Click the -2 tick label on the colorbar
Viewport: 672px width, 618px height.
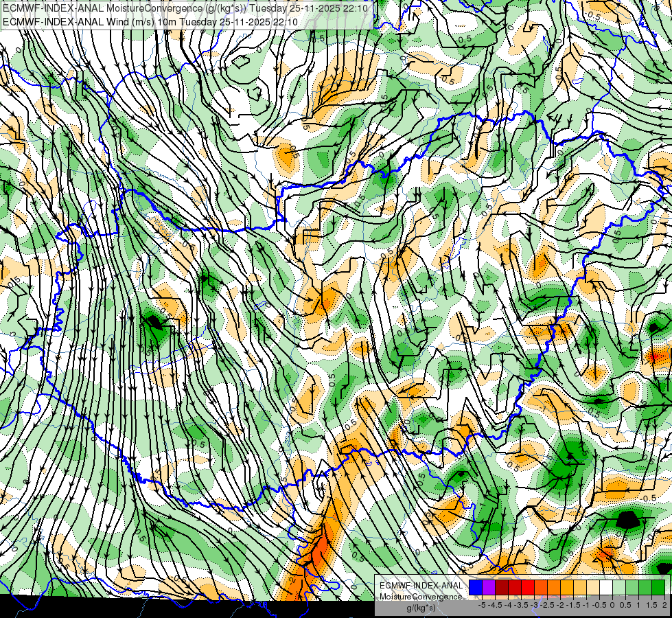561,605
